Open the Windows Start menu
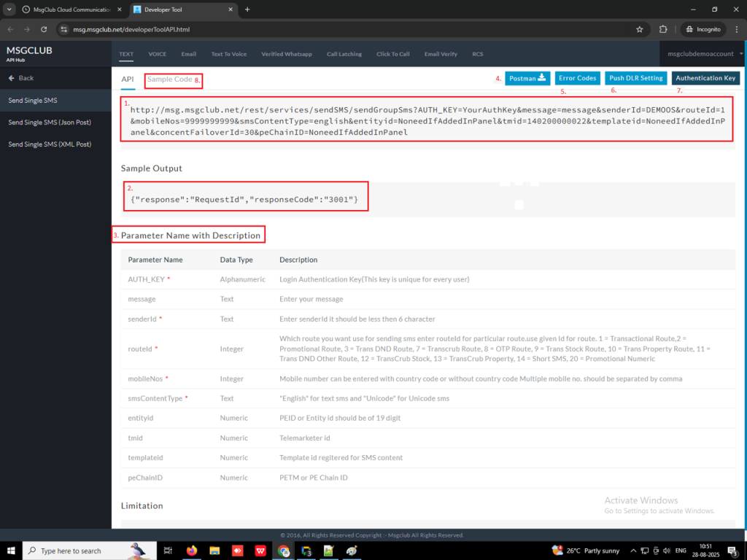This screenshot has height=560, width=747. (x=10, y=551)
